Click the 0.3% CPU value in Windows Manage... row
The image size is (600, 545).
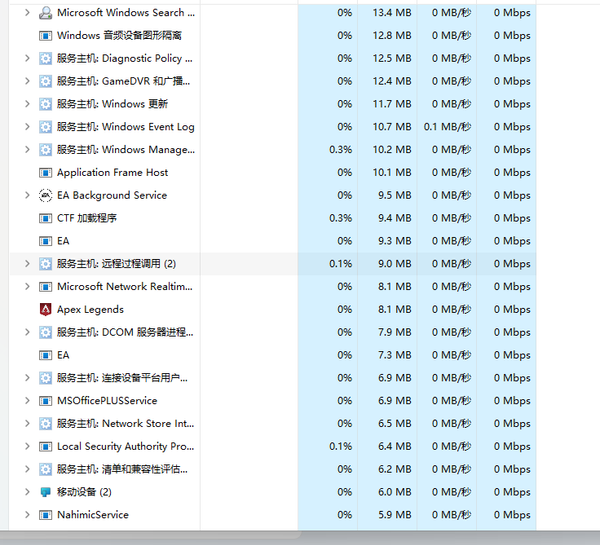coord(341,150)
